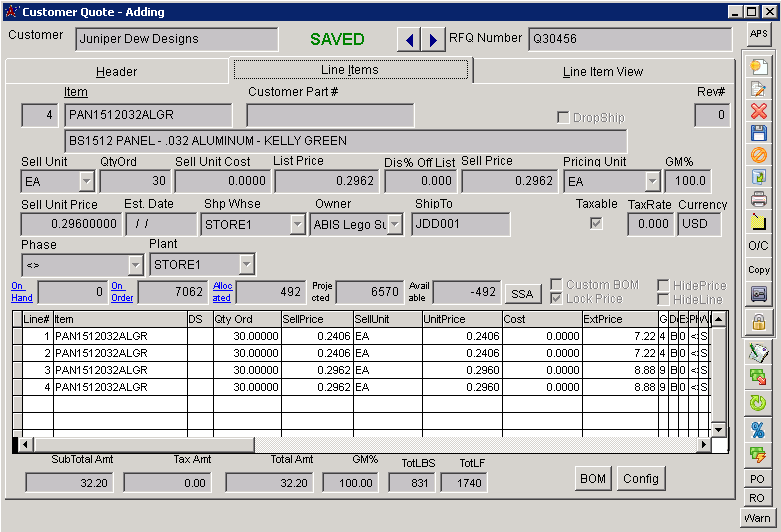Open the Phase dropdown
781x532 pixels.
point(136,265)
